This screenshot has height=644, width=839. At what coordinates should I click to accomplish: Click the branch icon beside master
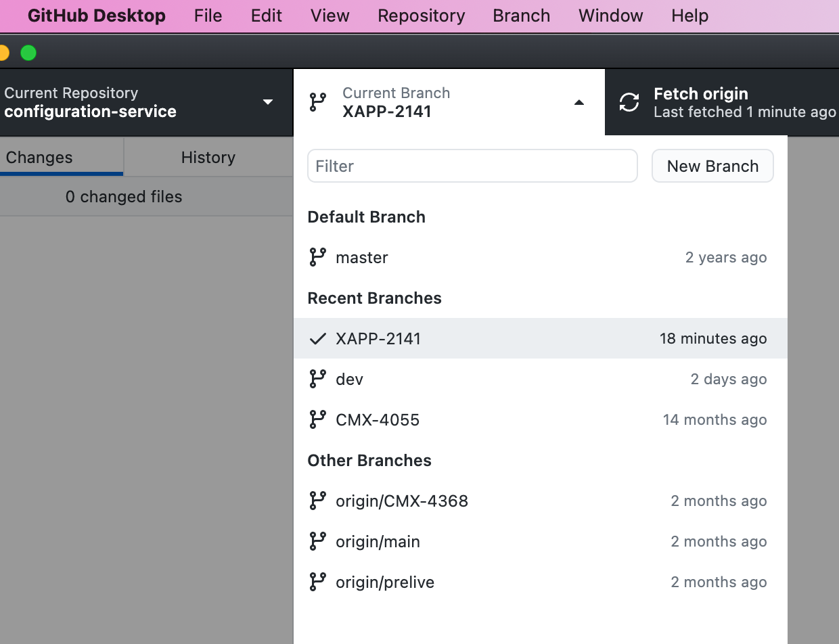(317, 257)
